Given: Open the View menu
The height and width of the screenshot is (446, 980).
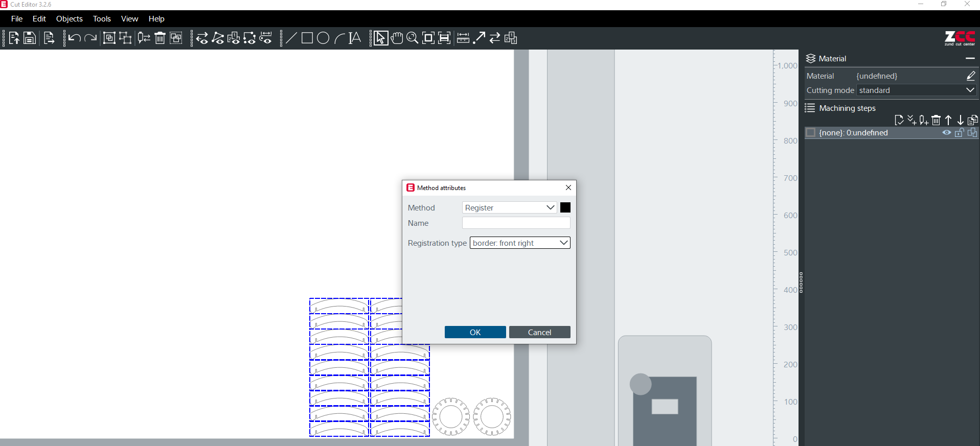Looking at the screenshot, I should pyautogui.click(x=129, y=19).
